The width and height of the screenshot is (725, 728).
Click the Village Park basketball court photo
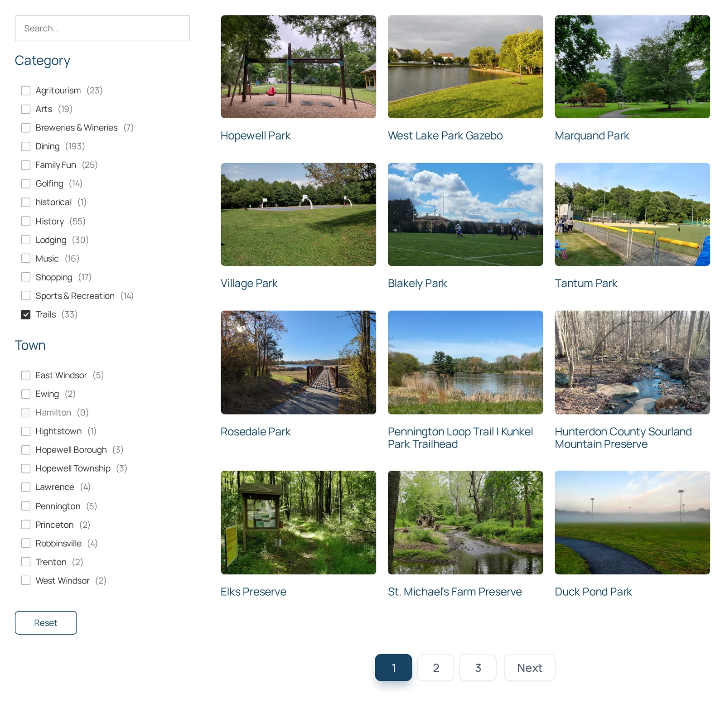(x=299, y=214)
